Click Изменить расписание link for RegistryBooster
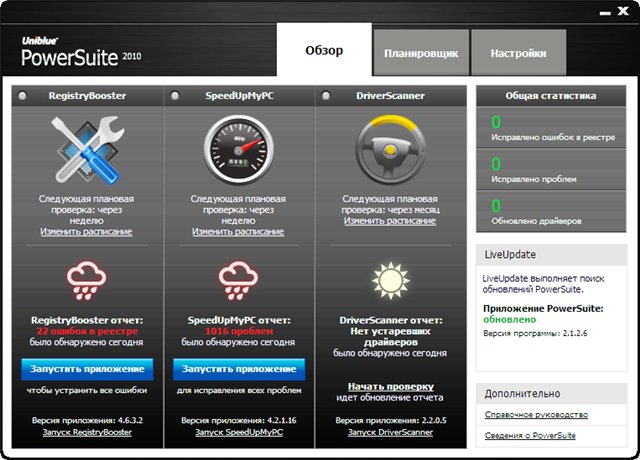Image resolution: width=640 pixels, height=460 pixels. pyautogui.click(x=86, y=231)
